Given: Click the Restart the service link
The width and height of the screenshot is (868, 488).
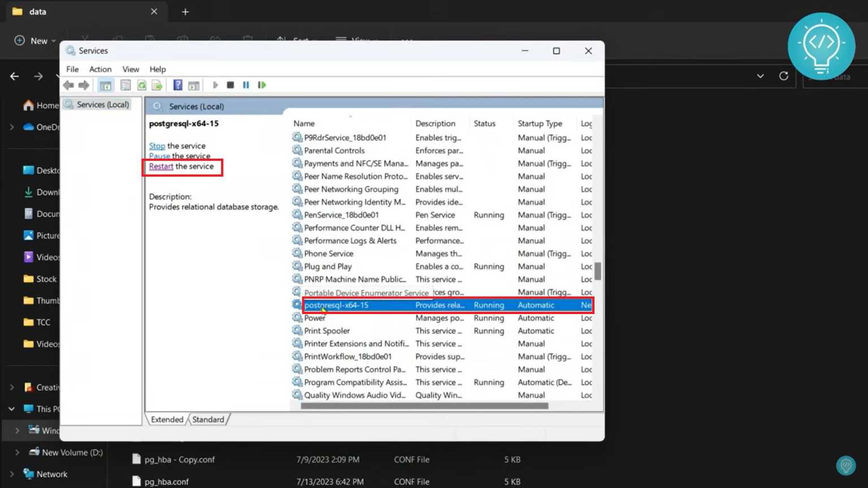Looking at the screenshot, I should (160, 166).
